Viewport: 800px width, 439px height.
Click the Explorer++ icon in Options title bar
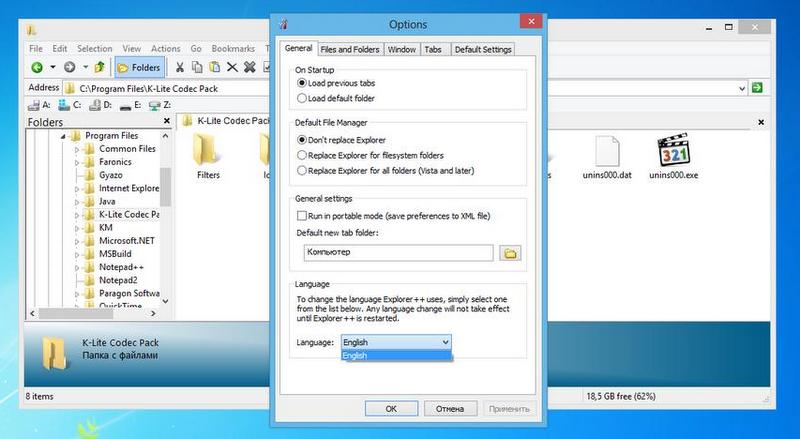coord(284,24)
